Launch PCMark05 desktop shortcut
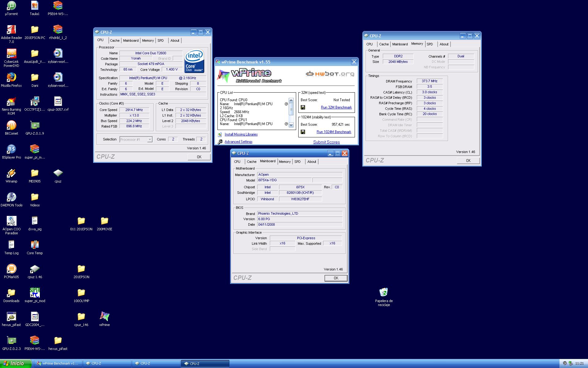The image size is (588, 368). click(11, 271)
